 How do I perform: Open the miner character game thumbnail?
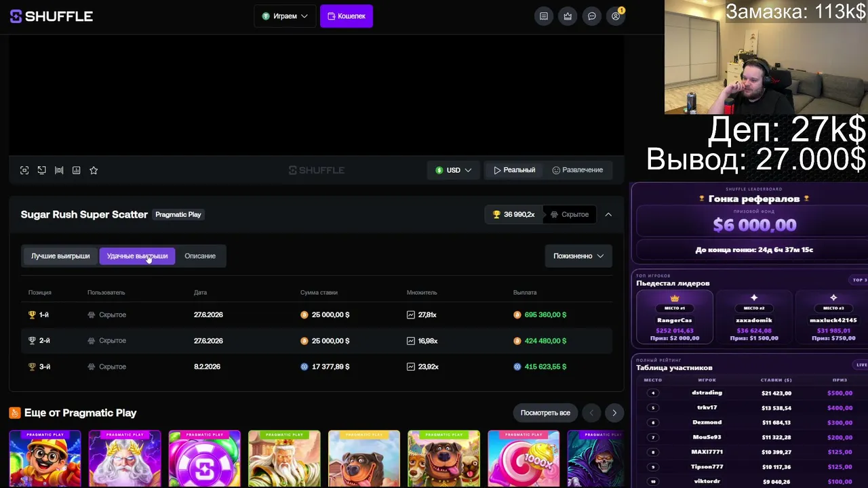[x=45, y=459]
